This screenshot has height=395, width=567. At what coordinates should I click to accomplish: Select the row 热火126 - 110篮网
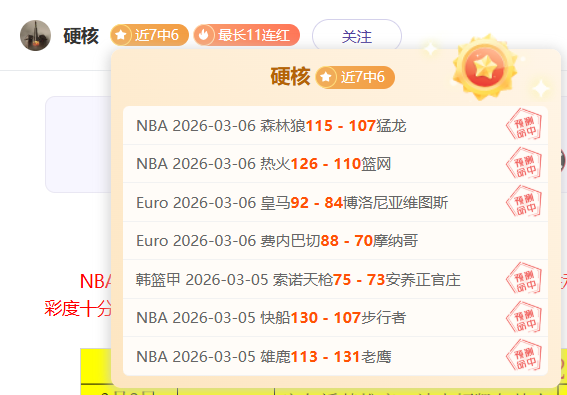(336, 164)
